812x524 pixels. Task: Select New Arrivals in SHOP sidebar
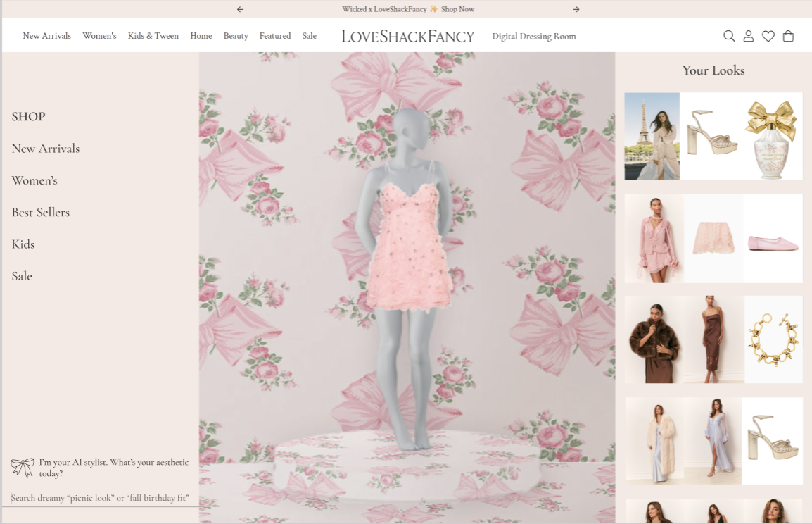[46, 149]
